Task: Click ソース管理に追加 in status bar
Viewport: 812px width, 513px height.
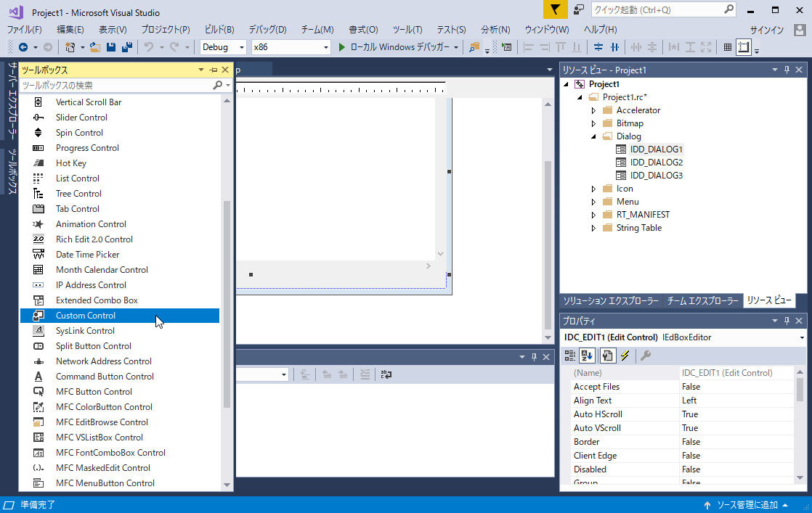Action: point(747,505)
